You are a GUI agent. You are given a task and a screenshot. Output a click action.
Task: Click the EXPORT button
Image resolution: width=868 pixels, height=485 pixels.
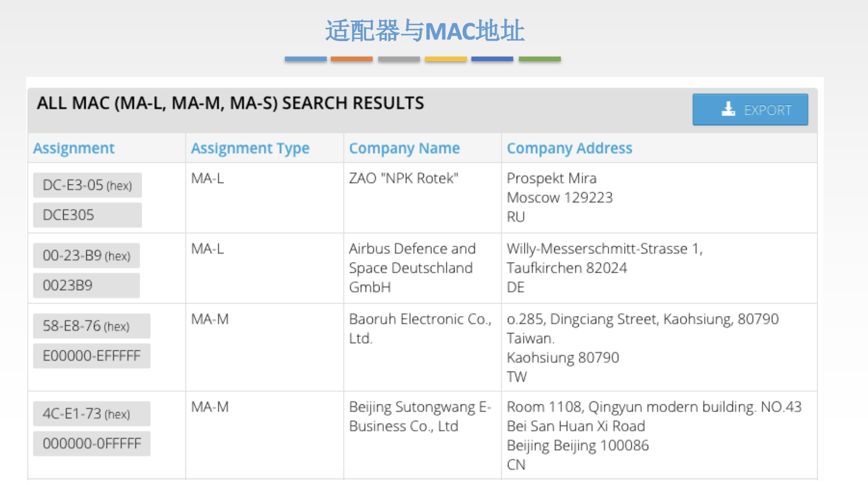750,109
